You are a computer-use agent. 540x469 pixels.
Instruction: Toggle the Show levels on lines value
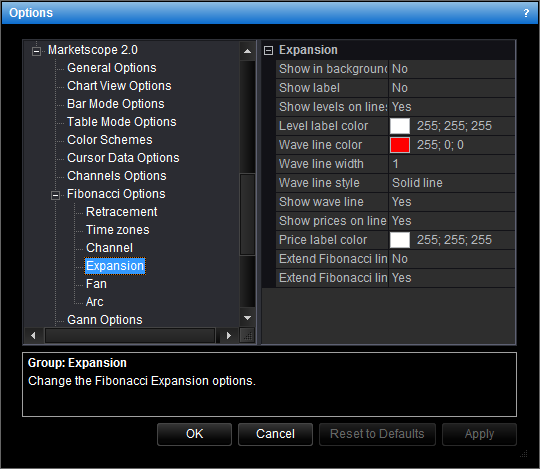pyautogui.click(x=451, y=107)
